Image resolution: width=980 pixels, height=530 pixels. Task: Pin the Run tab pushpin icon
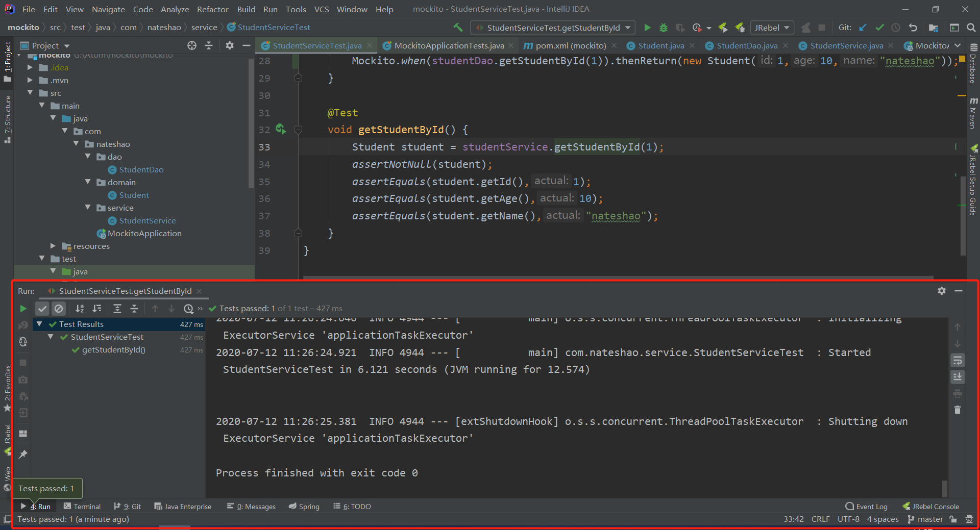tap(23, 454)
